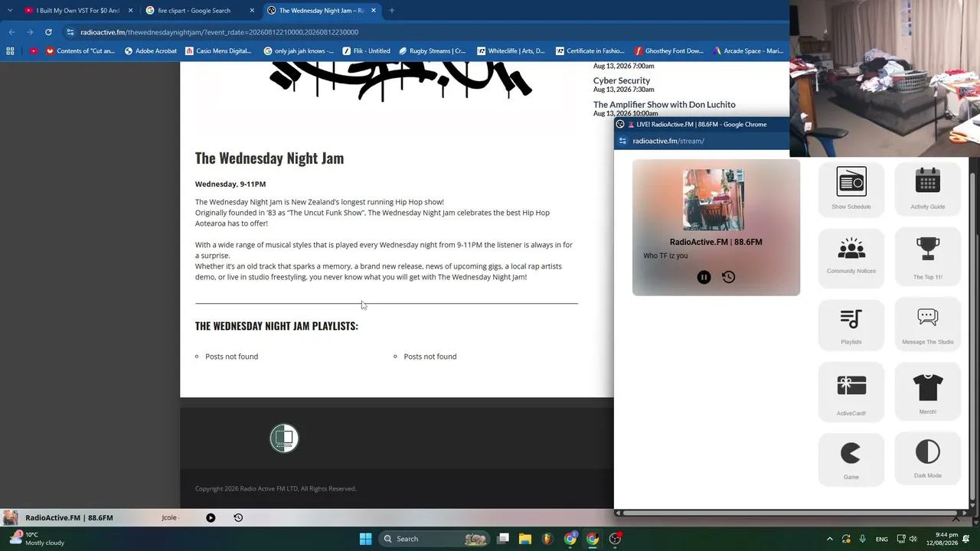This screenshot has height=551, width=980.
Task: Open the YouTube bookmark icon
Action: pos(34,51)
